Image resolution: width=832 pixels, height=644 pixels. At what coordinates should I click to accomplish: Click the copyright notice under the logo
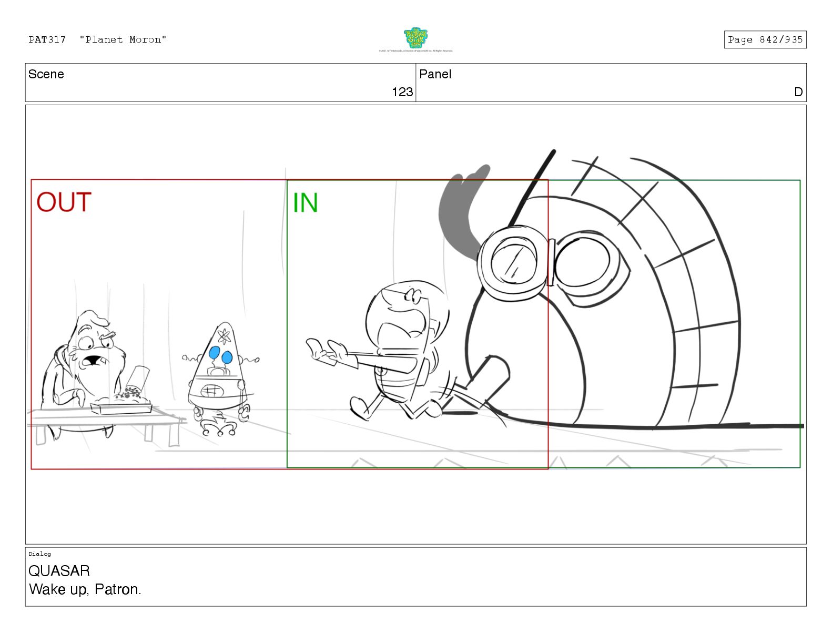click(415, 51)
